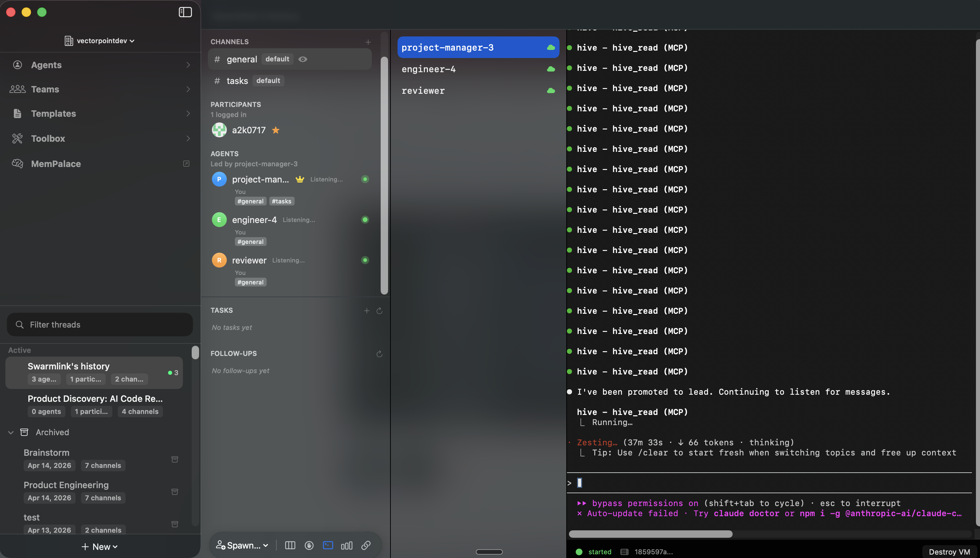Collapse the Archived threads section
The width and height of the screenshot is (980, 558).
[11, 432]
